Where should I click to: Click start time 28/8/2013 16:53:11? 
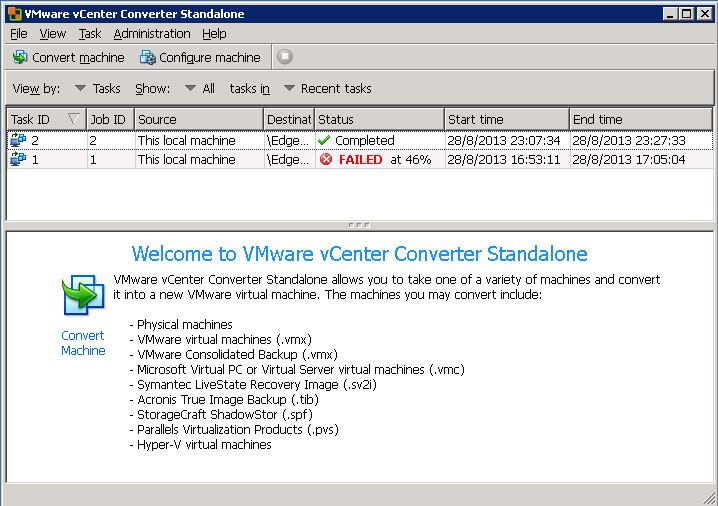504,159
